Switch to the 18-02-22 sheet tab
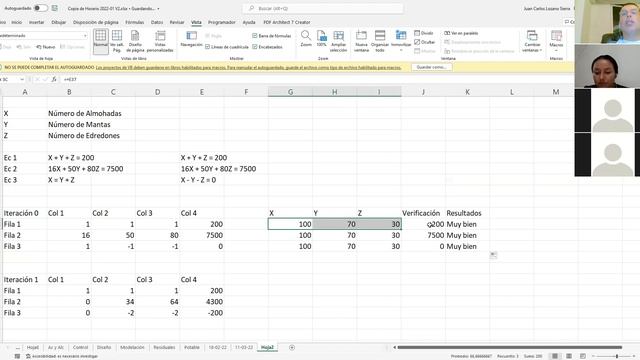 218,347
